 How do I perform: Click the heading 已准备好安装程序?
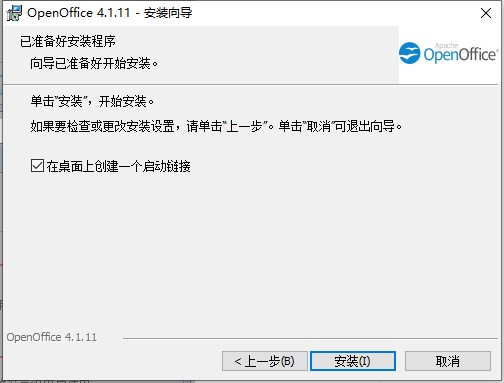pyautogui.click(x=68, y=42)
